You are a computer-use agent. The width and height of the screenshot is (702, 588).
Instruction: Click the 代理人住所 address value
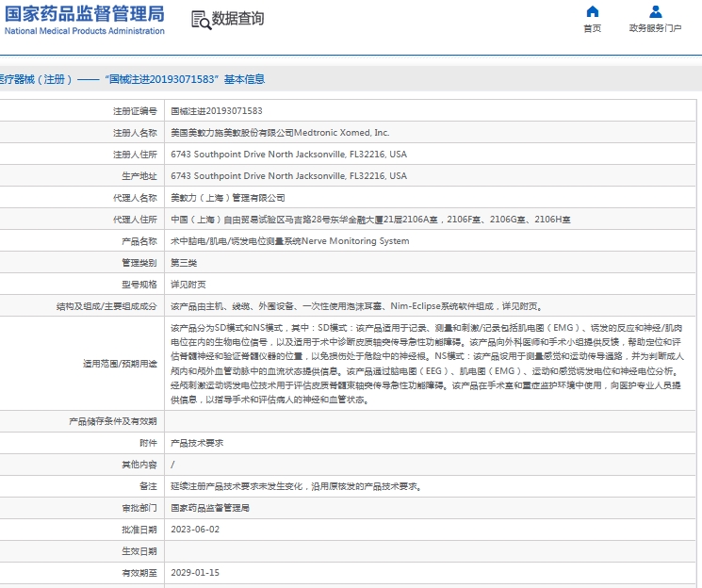(x=370, y=220)
